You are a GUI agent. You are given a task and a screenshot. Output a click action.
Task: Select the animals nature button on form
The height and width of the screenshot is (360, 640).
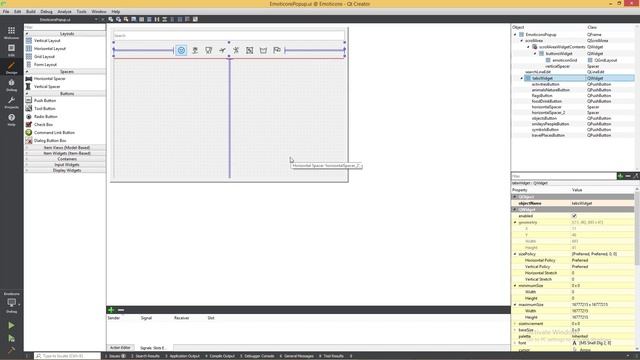(x=195, y=50)
